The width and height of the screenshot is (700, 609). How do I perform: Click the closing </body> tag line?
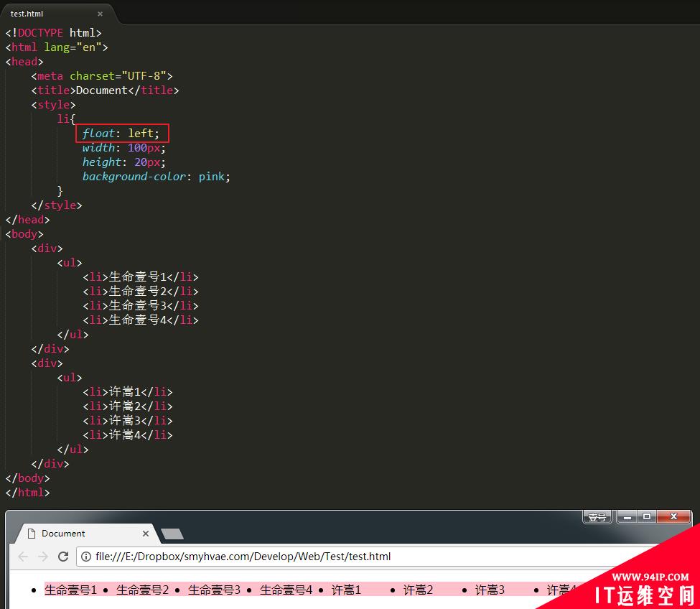28,478
